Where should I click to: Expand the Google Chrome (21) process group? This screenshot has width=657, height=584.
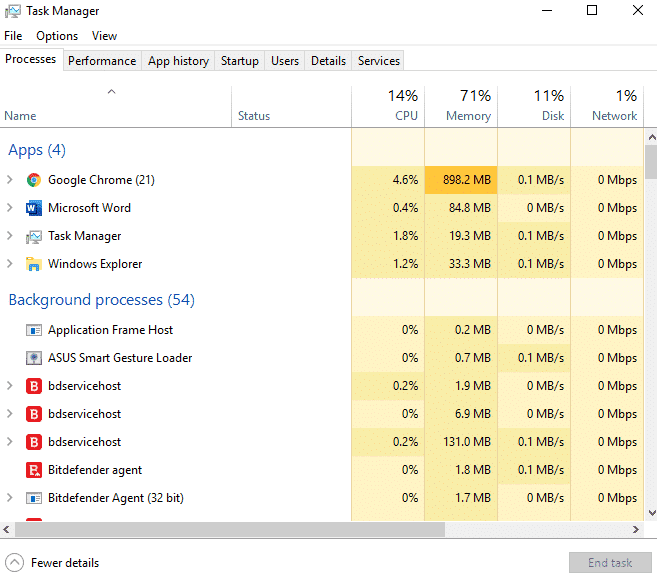[x=10, y=180]
